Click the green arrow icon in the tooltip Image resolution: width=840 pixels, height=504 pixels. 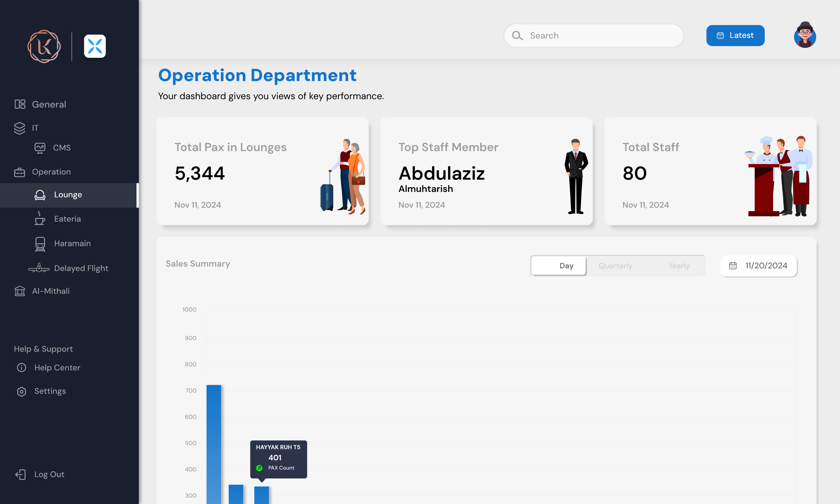[259, 468]
